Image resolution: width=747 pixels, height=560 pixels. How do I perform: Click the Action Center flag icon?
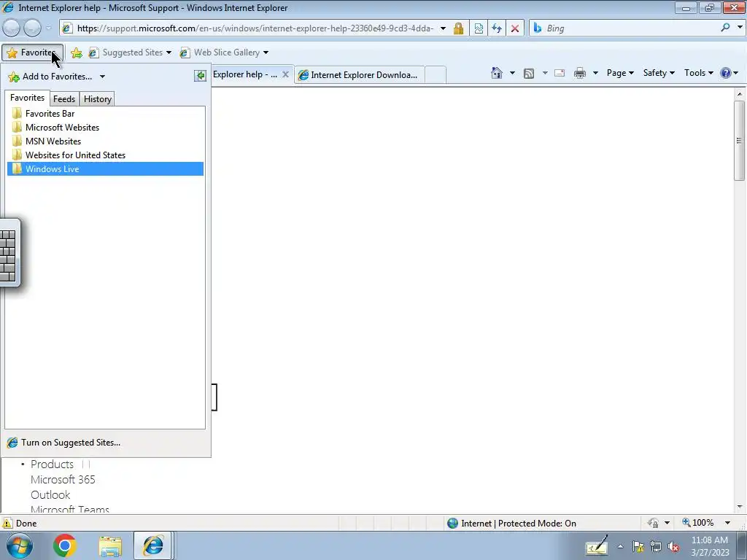click(x=638, y=546)
